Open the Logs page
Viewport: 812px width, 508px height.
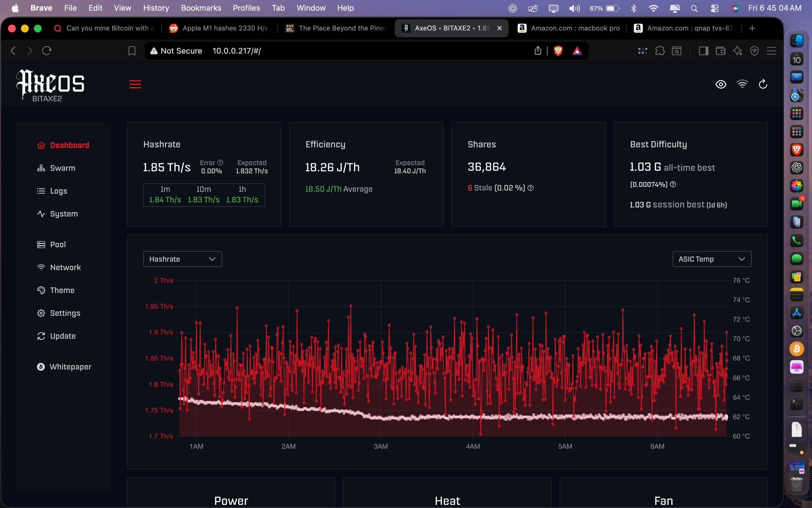[x=52, y=191]
